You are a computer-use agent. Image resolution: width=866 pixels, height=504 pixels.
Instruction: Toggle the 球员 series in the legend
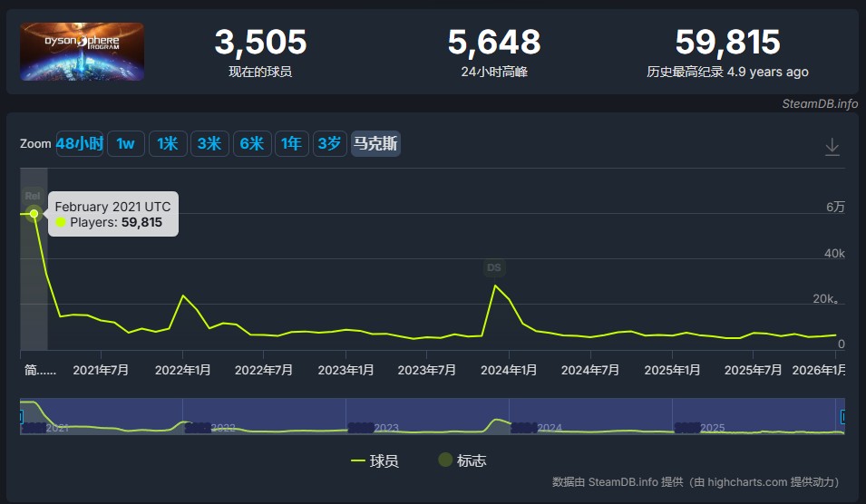(375, 460)
